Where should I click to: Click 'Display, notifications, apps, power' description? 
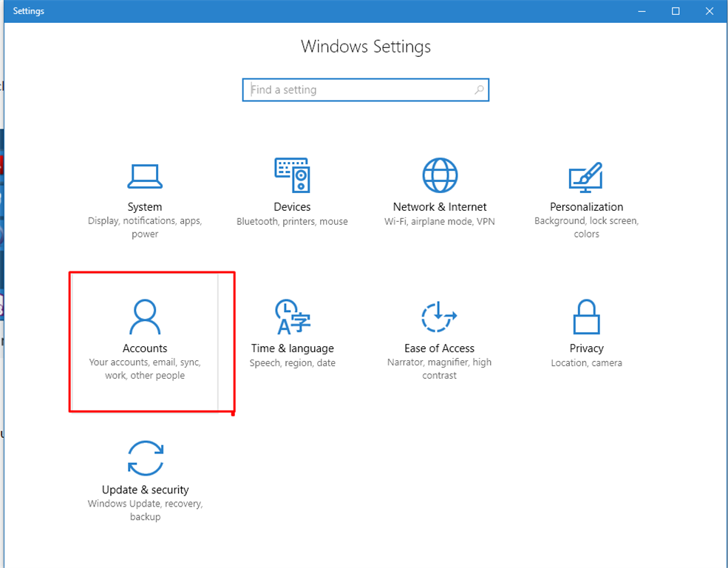coord(145,227)
